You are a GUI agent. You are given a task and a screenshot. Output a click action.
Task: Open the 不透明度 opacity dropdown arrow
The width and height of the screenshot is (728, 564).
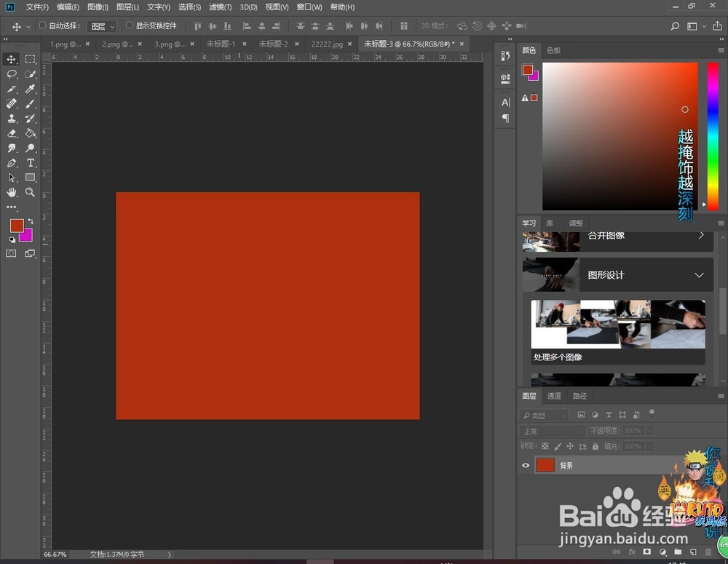click(649, 431)
